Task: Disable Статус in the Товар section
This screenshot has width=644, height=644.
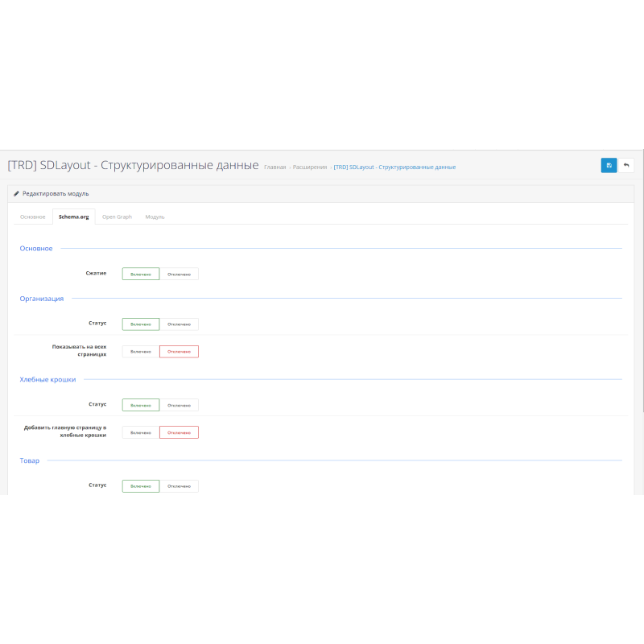Action: point(179,485)
